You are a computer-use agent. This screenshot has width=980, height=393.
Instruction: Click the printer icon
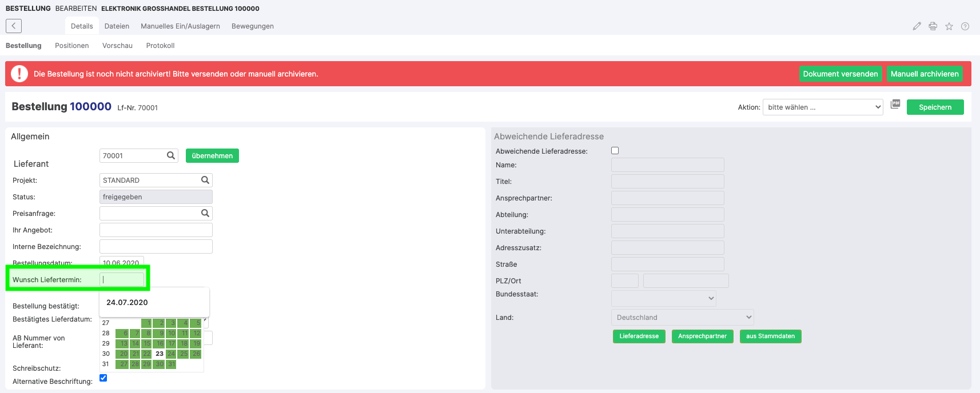click(933, 26)
